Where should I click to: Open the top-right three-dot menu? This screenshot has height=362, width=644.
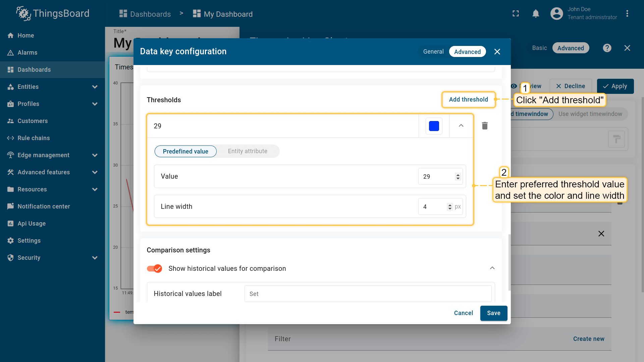click(627, 14)
